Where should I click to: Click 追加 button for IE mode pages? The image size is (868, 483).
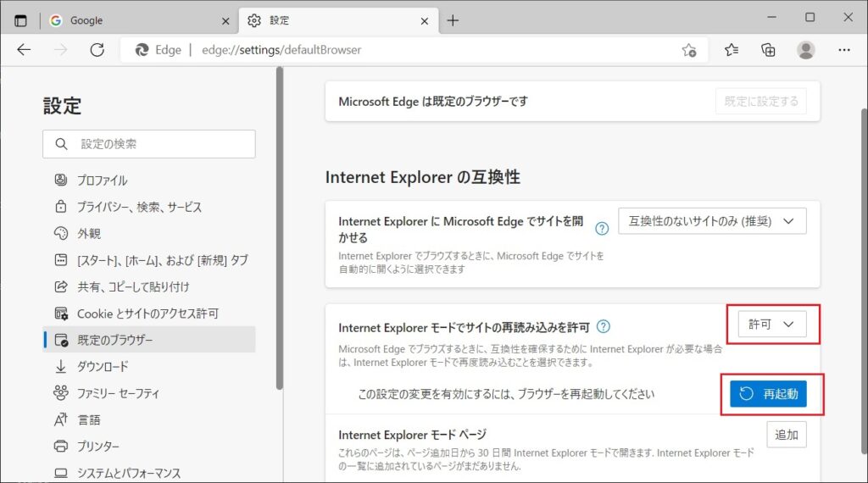tap(787, 435)
